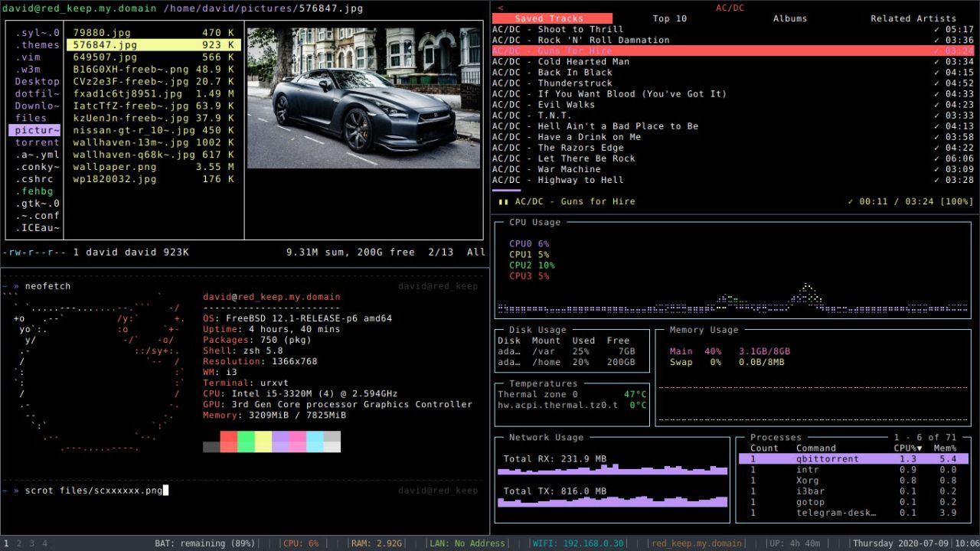Select file 79880.jpg in ranger
980x551 pixels.
[x=154, y=32]
